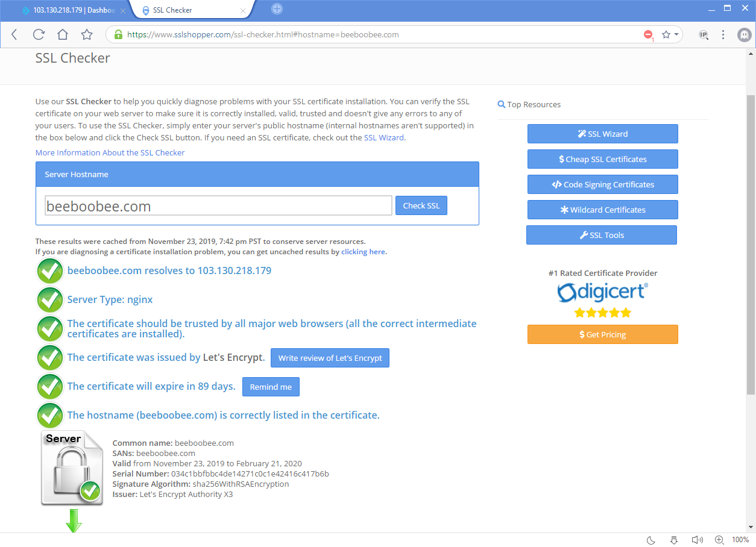
Task: Open zoom level control in status bar
Action: pyautogui.click(x=719, y=540)
